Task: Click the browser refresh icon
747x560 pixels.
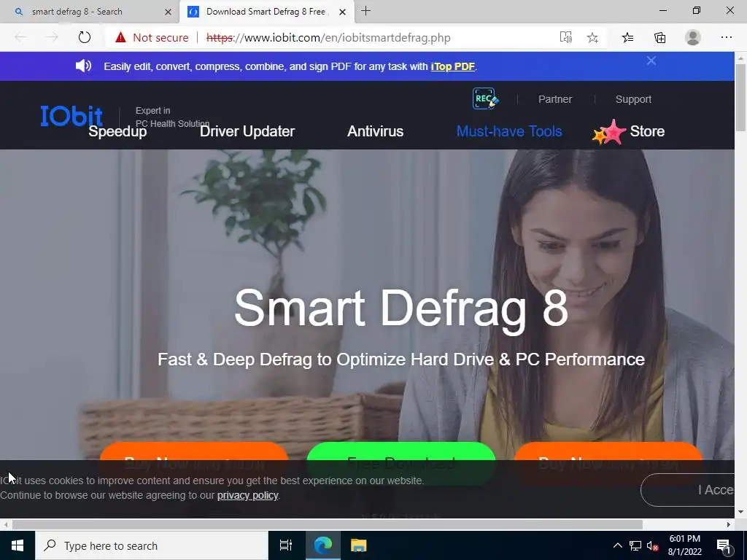Action: pos(85,37)
